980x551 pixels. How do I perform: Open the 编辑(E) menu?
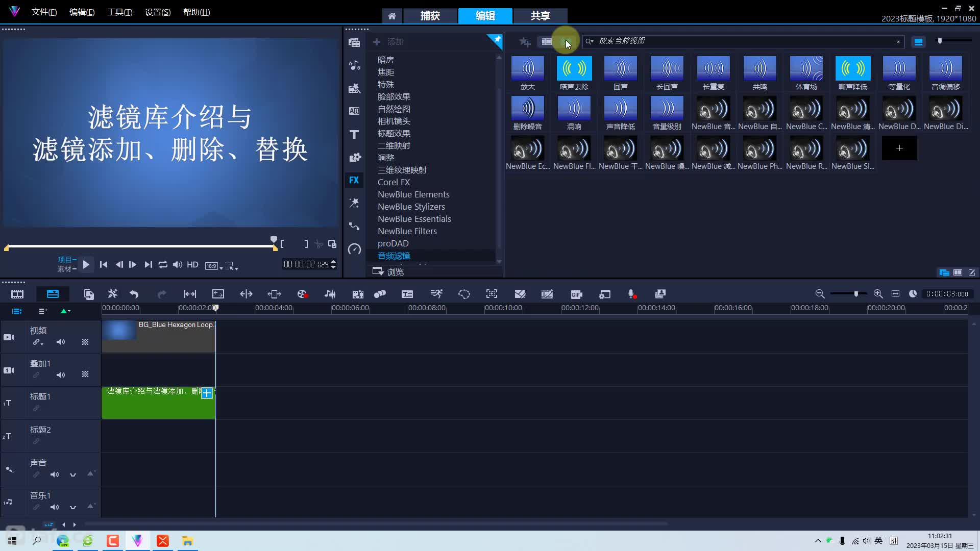click(82, 12)
